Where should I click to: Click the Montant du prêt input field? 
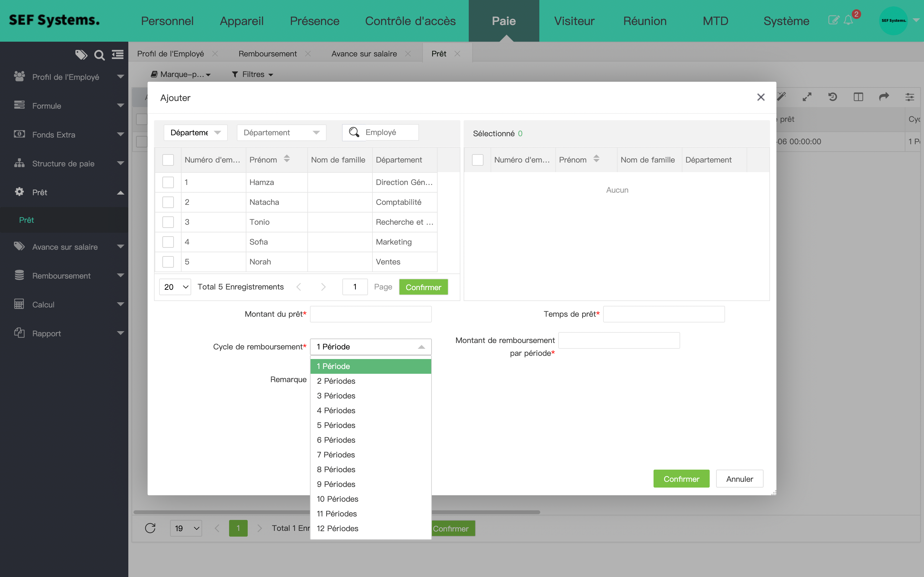click(370, 314)
